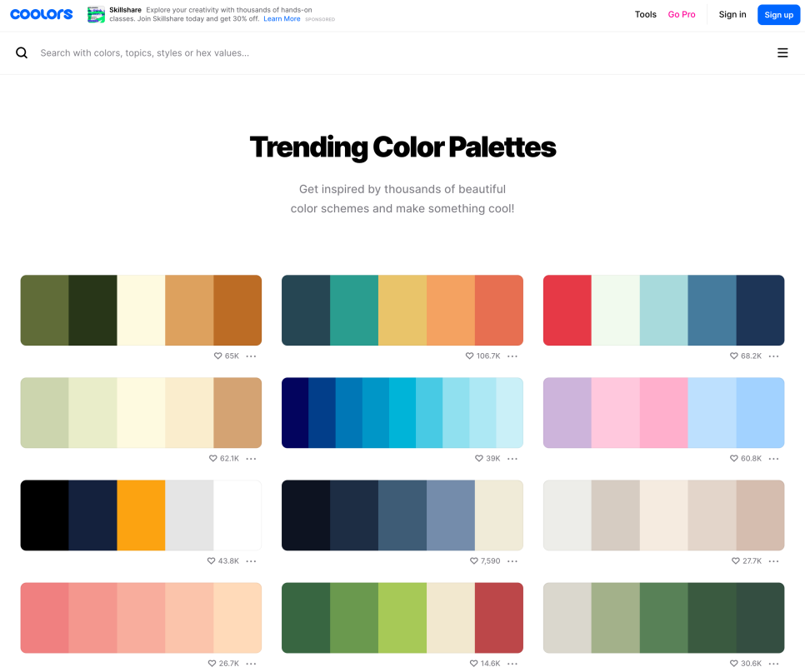Open more options for 60.8K palette

[773, 459]
